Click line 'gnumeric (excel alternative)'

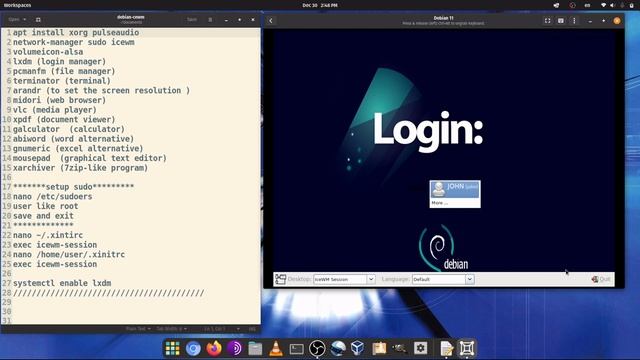(78, 149)
